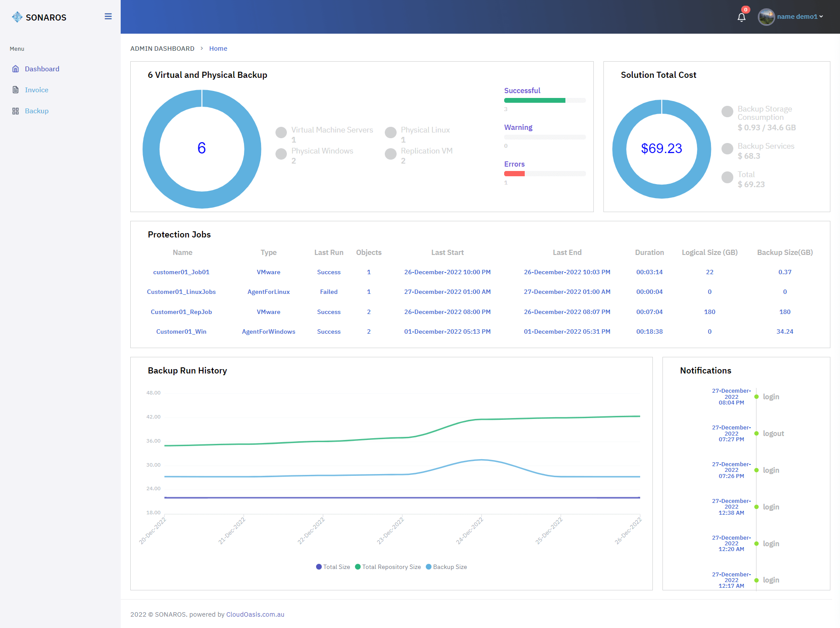
Task: Toggle Backup Size legend series
Action: (446, 567)
